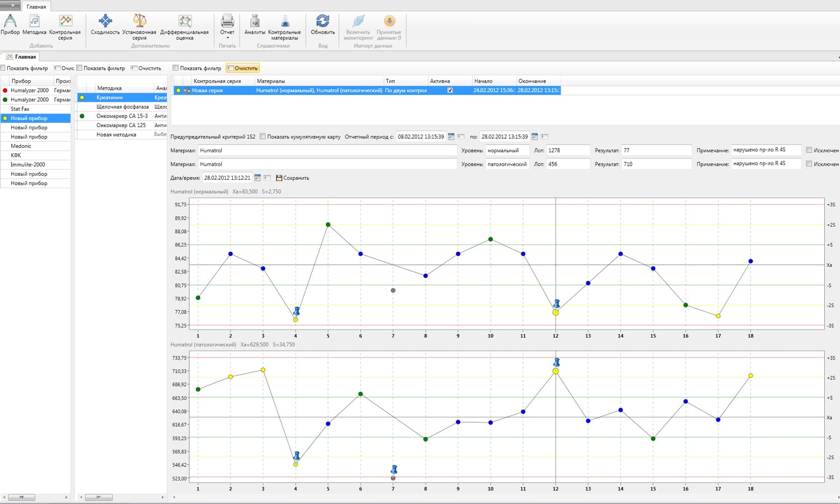840x504 pixels.
Task: Click Очистить in Контрольная серия filter bar
Action: 242,68
